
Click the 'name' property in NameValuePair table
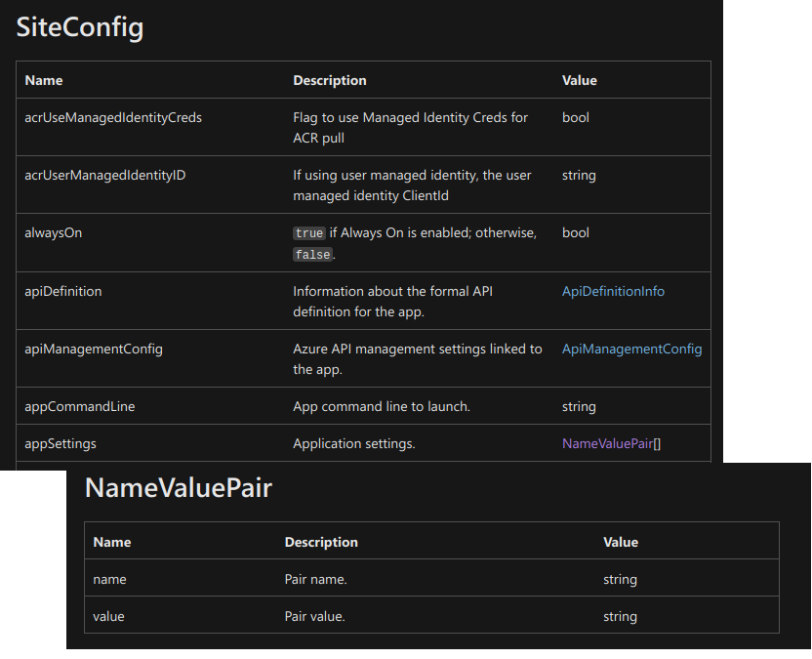pyautogui.click(x=109, y=579)
